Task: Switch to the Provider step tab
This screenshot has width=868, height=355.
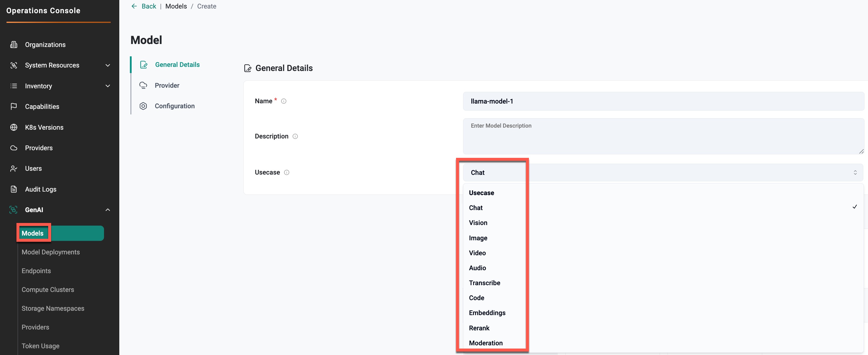Action: click(167, 85)
